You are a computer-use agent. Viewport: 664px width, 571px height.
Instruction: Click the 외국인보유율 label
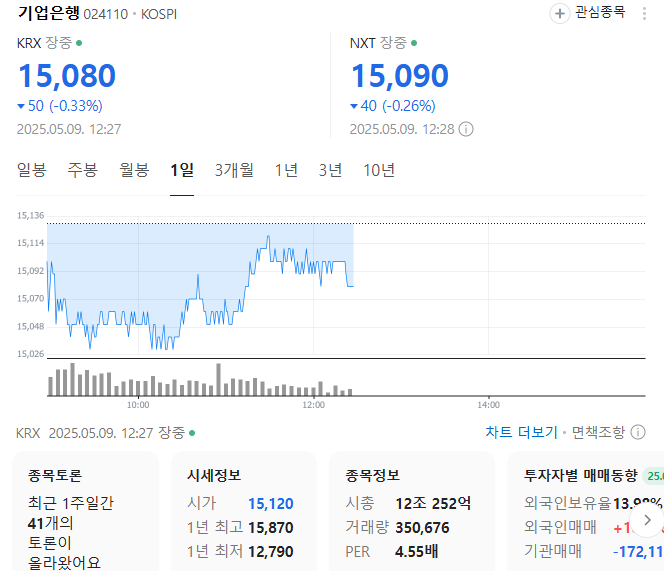point(567,503)
